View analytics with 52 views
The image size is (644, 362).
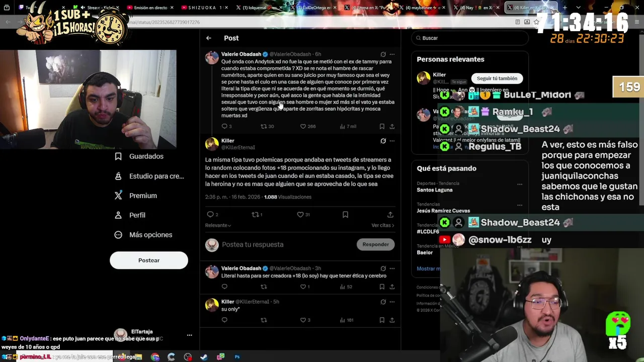tap(346, 287)
